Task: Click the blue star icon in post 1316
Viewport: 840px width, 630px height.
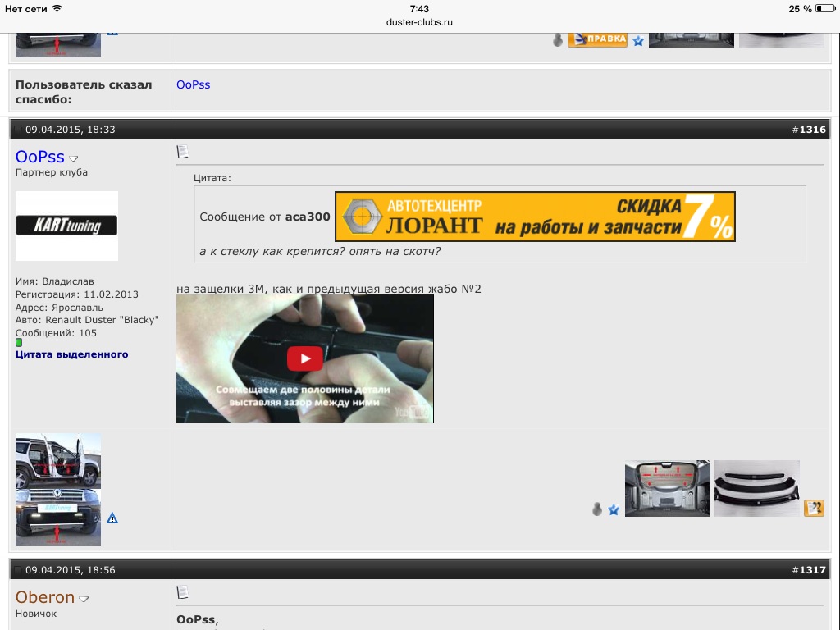Action: click(614, 509)
